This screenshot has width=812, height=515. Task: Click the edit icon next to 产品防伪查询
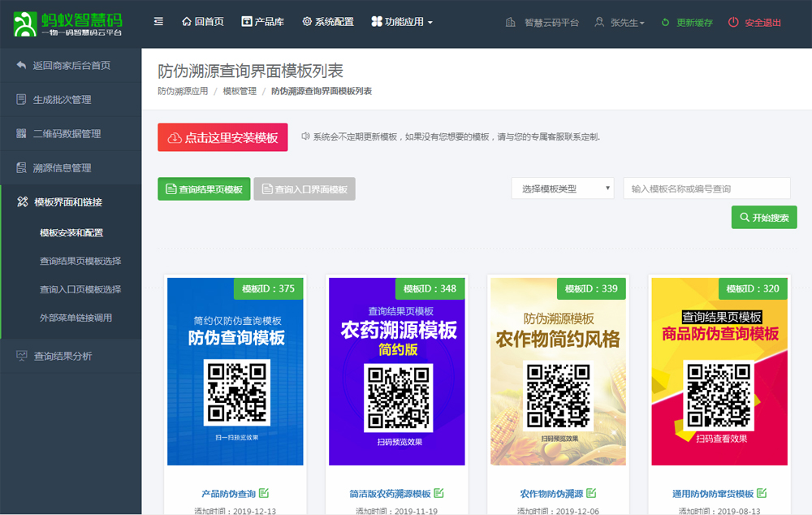(x=264, y=493)
